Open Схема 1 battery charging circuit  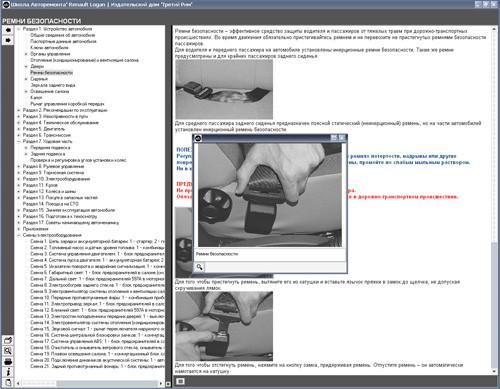point(97,241)
